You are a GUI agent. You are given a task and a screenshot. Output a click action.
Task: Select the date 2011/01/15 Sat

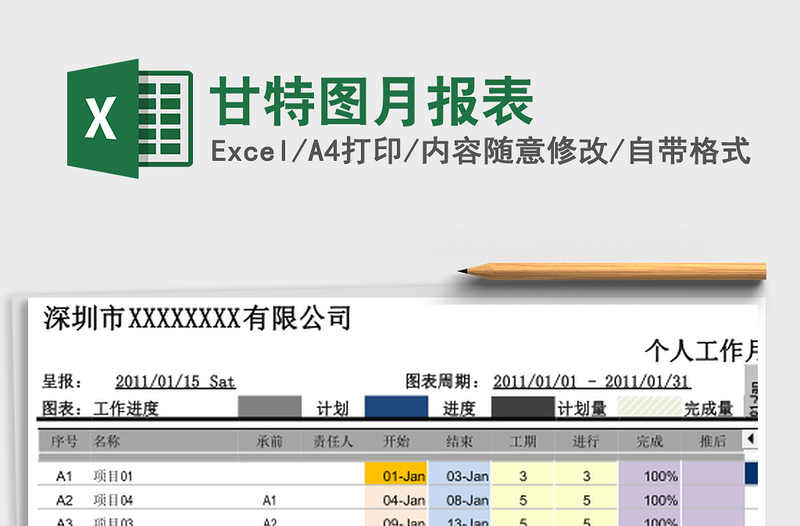point(176,382)
